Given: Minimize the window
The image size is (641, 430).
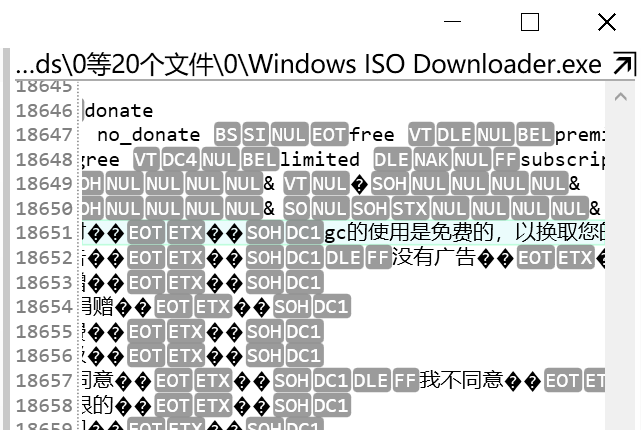Looking at the screenshot, I should (453, 22).
